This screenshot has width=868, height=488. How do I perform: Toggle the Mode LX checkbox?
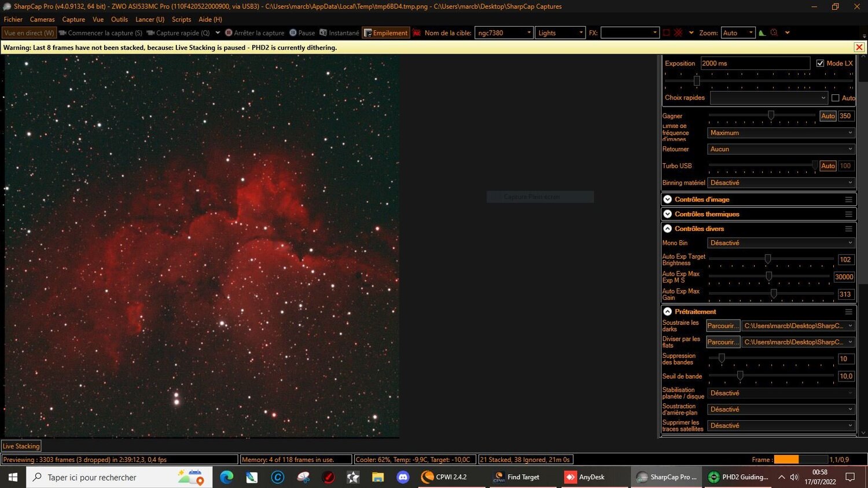pos(820,63)
